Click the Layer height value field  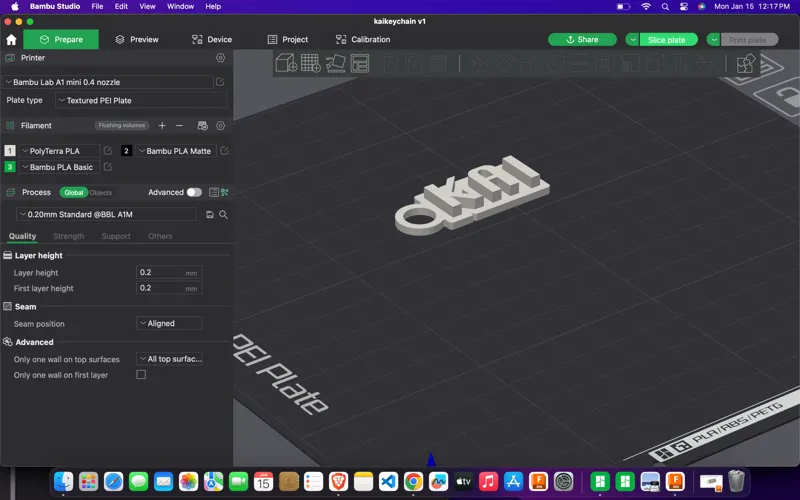[x=169, y=272]
